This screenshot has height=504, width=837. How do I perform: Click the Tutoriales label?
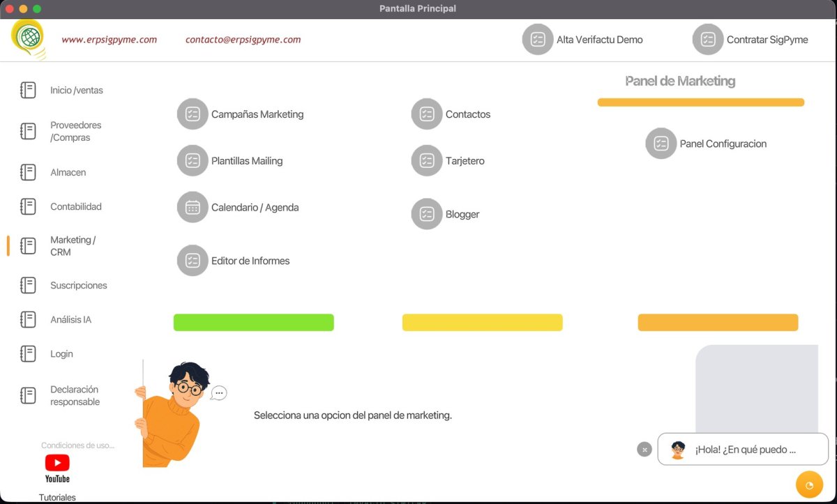[57, 497]
